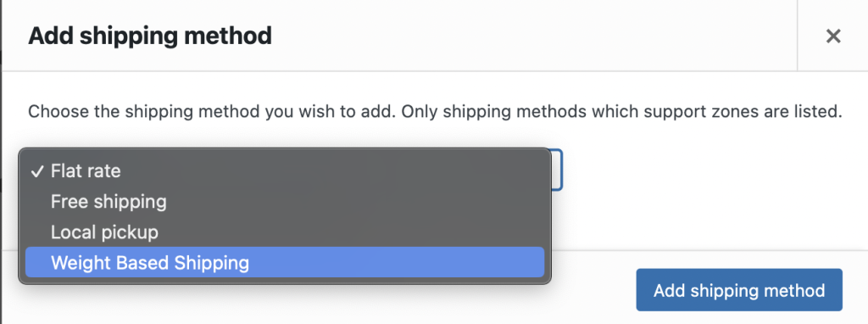Image resolution: width=868 pixels, height=324 pixels.
Task: Click the highlighted Weight Based Shipping row
Action: tap(285, 263)
